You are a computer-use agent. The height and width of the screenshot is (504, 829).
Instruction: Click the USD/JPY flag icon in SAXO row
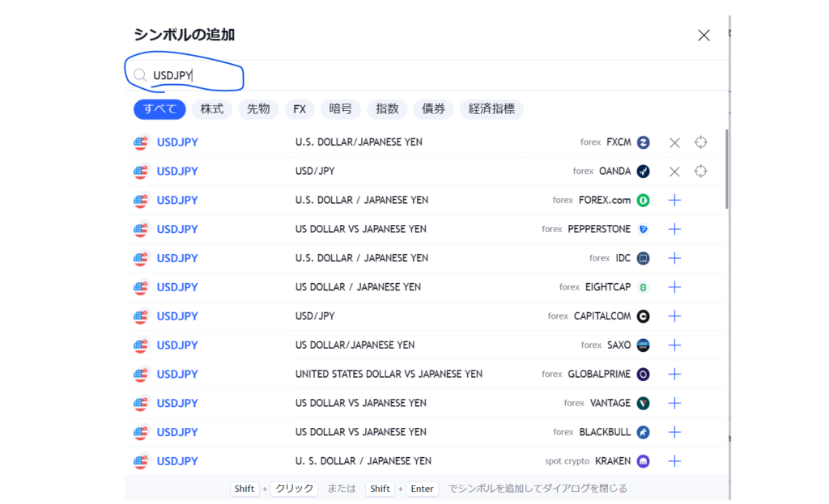pos(141,345)
